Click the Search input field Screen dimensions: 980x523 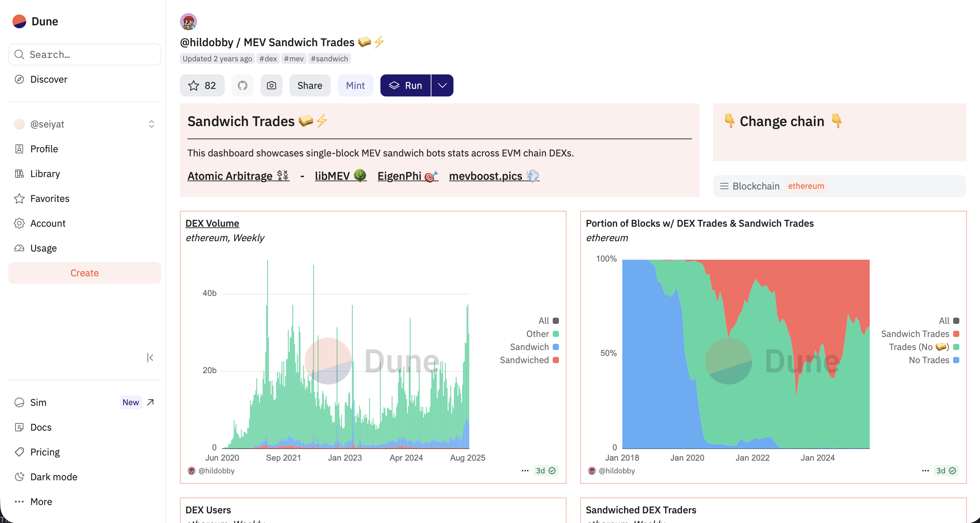tap(84, 54)
